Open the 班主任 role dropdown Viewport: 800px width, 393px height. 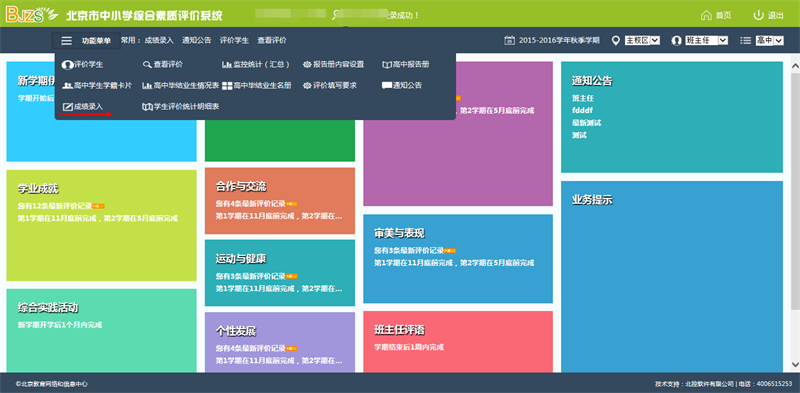point(707,40)
